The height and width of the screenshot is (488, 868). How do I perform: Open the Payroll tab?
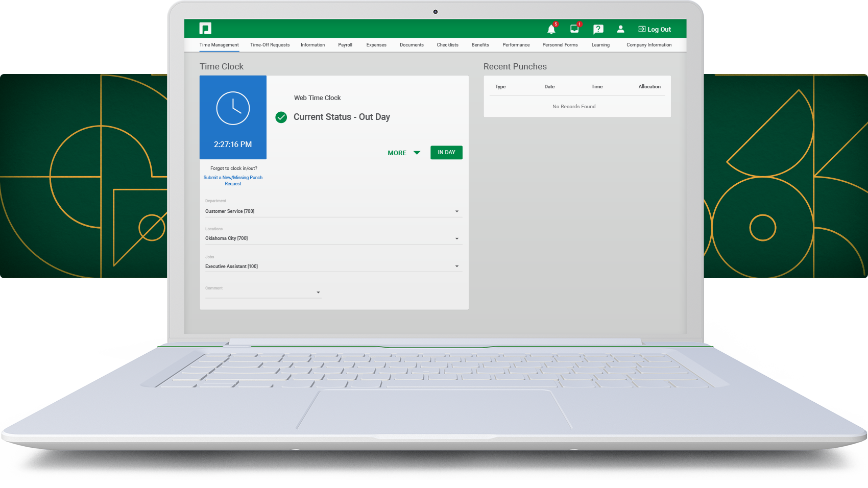pyautogui.click(x=345, y=45)
